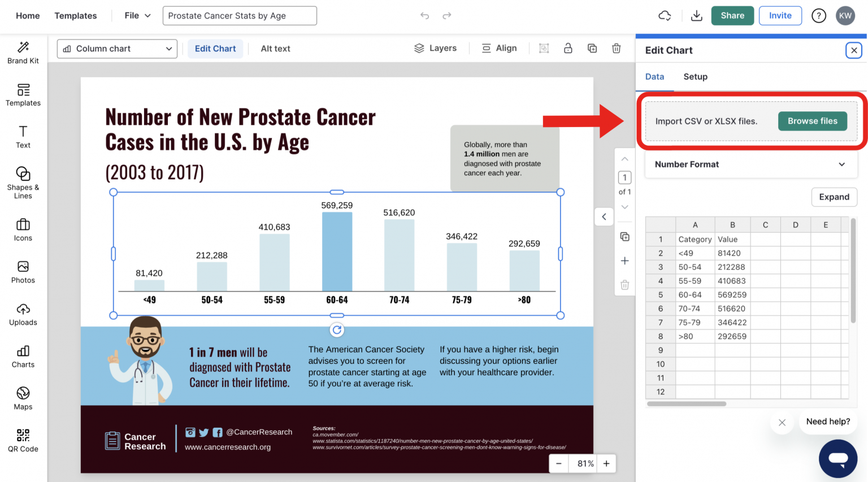Open the Charts sidebar tool
The height and width of the screenshot is (482, 868).
(x=23, y=357)
